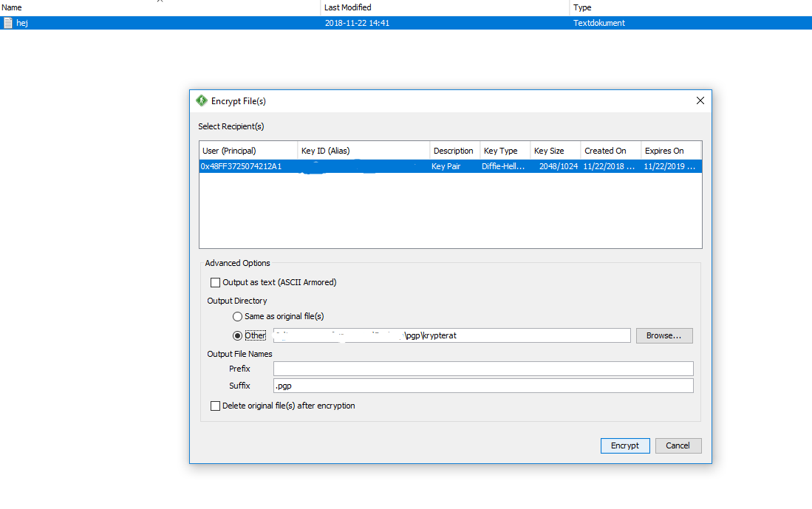Cancel the encryption dialog
Screen dimensions: 812x509
pyautogui.click(x=678, y=445)
